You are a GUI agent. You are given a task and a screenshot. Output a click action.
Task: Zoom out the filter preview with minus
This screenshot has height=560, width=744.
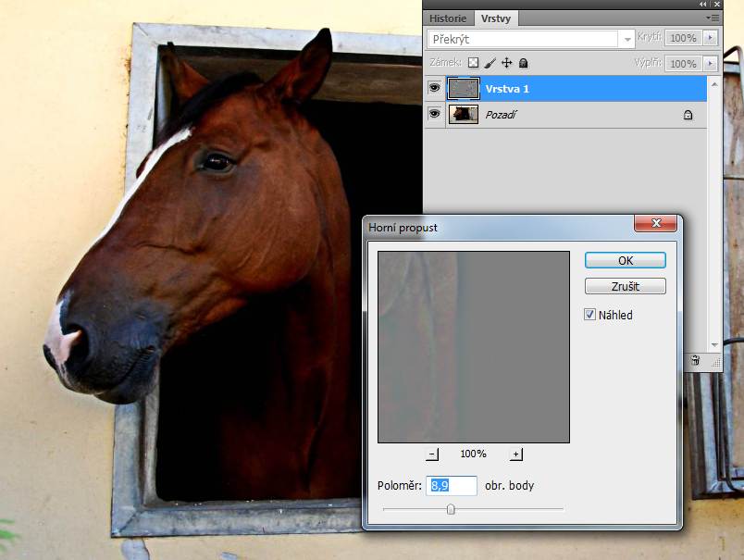tap(432, 454)
